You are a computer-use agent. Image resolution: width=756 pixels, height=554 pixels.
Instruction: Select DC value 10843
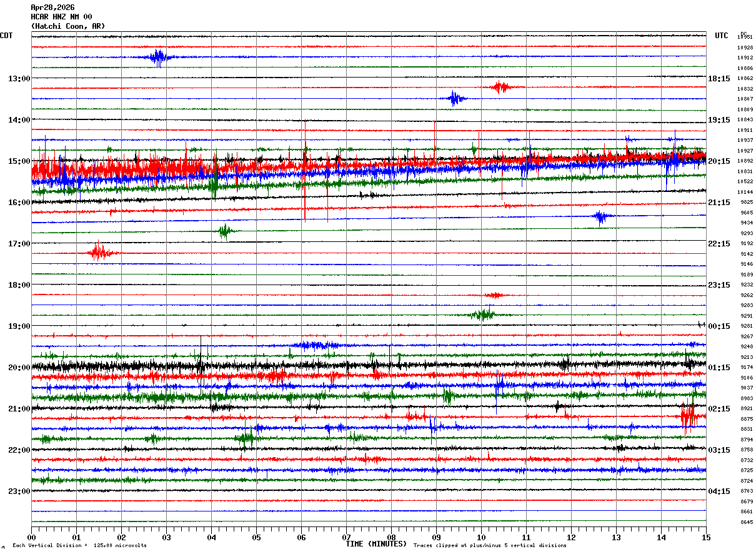click(x=745, y=120)
